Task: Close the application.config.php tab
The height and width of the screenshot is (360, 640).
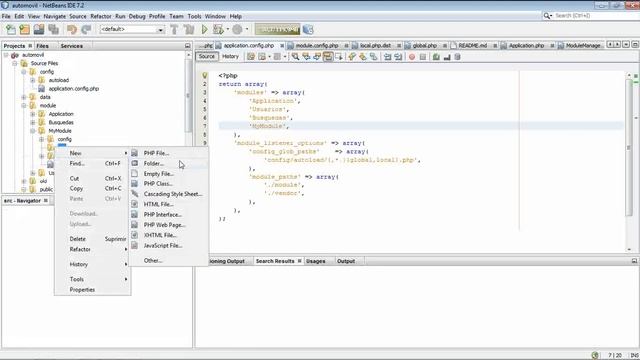Action: click(282, 45)
